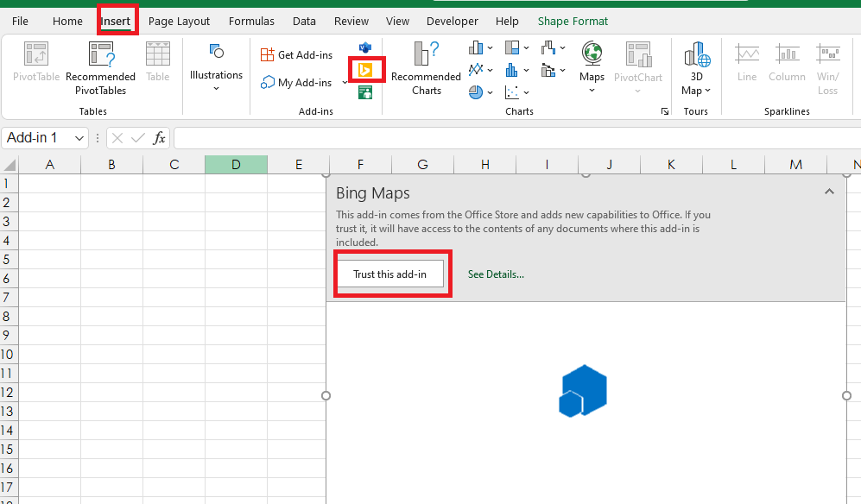Click Get Add-ins

(x=296, y=55)
